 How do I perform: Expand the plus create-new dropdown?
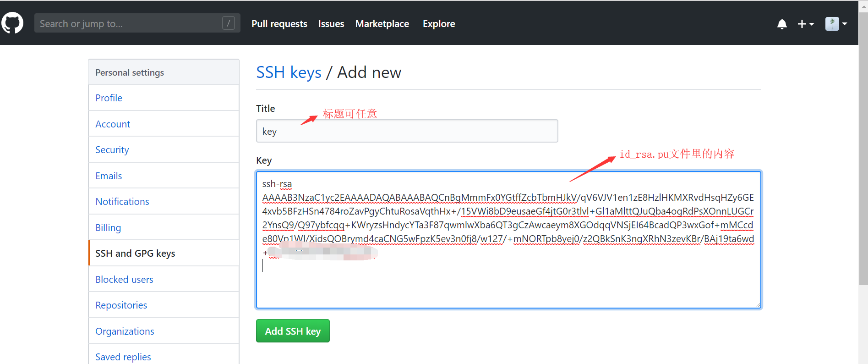pyautogui.click(x=806, y=24)
